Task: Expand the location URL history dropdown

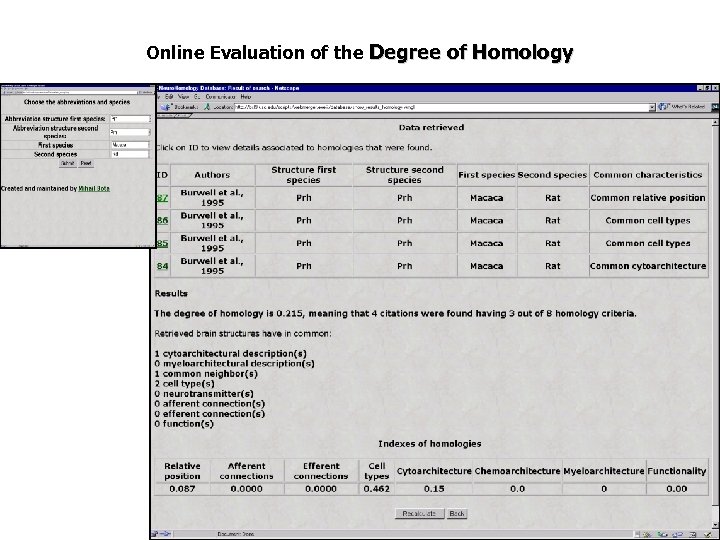Action: pos(652,107)
